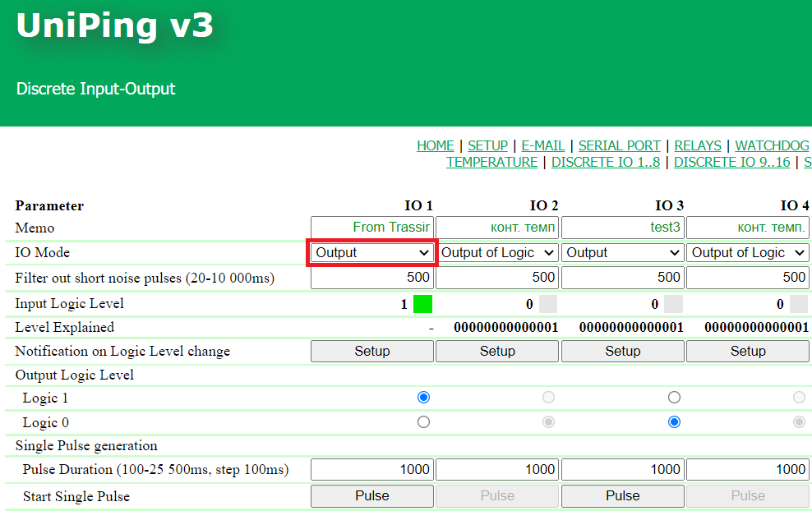Click the 'Discrete Input-Output' subtitle

(96, 89)
